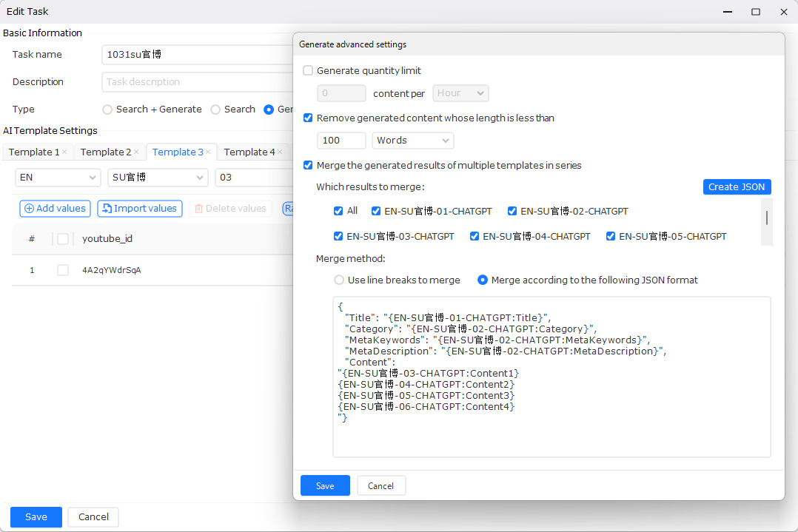Image resolution: width=798 pixels, height=532 pixels.
Task: Click into the JSON format text area
Action: pyautogui.click(x=551, y=377)
